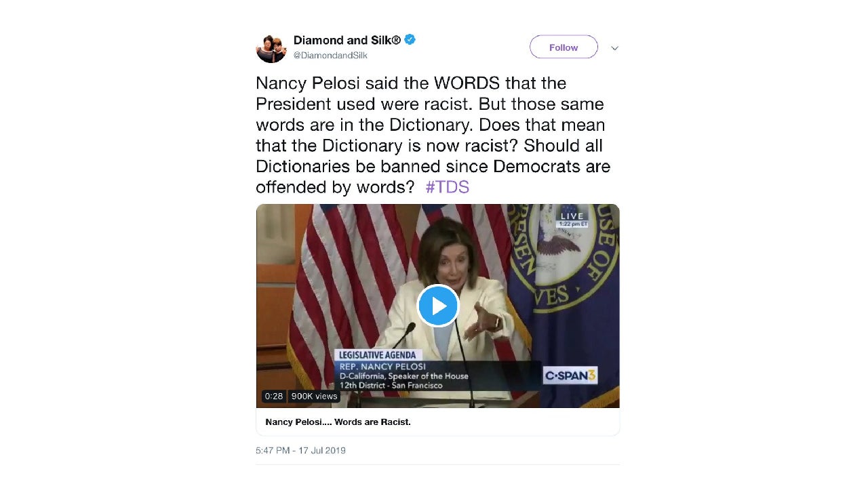Open the tweet options chevron menu
Viewport: 868px width, 488px height.
[614, 48]
